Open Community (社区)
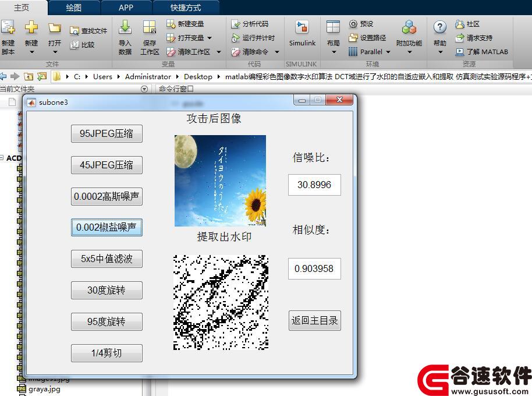Screen dimensions: 532x396 click(467, 24)
